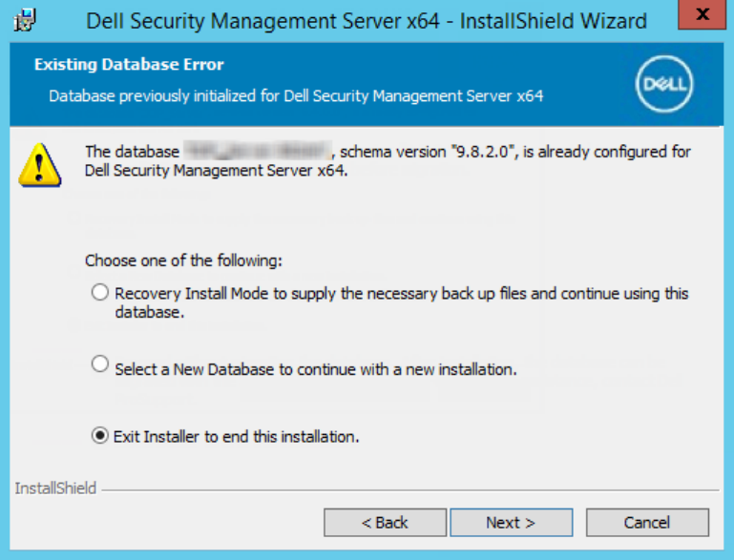
Task: Go back with the < Back button
Action: point(385,522)
